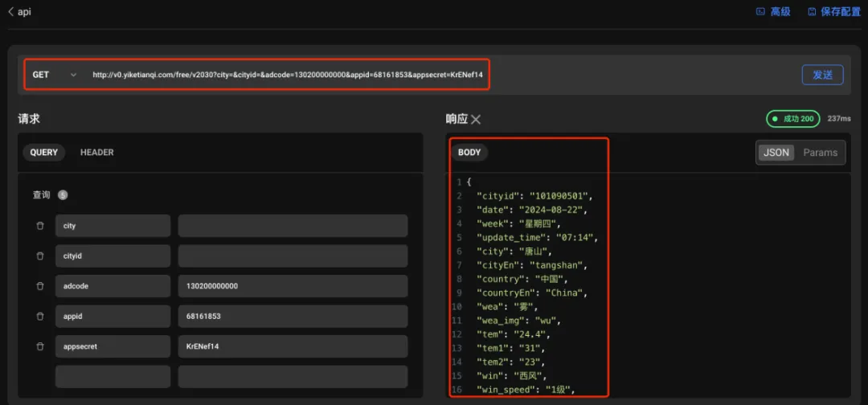Click the blank new parameter value field
Viewport: 868px width, 405px height.
pos(293,376)
